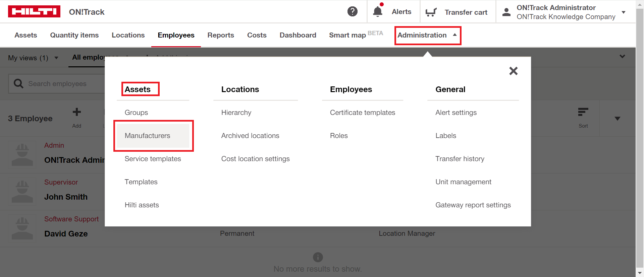The width and height of the screenshot is (644, 277).
Task: Open the Dashboard tab
Action: coord(298,35)
